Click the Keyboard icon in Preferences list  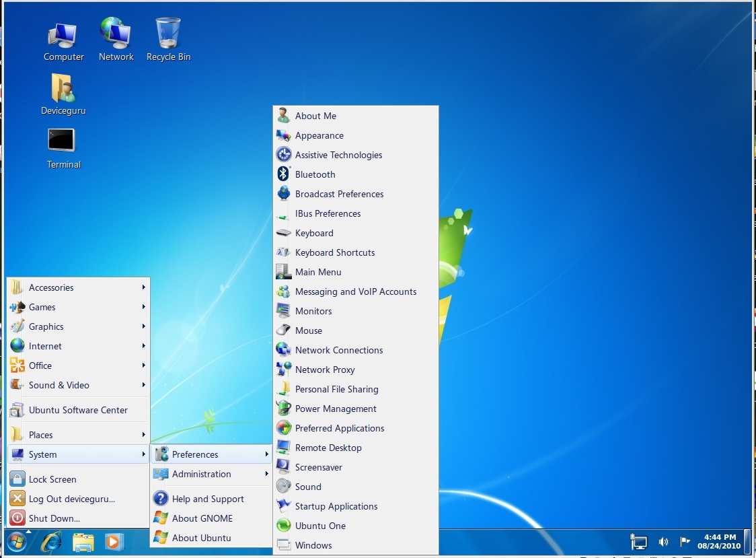pos(284,233)
